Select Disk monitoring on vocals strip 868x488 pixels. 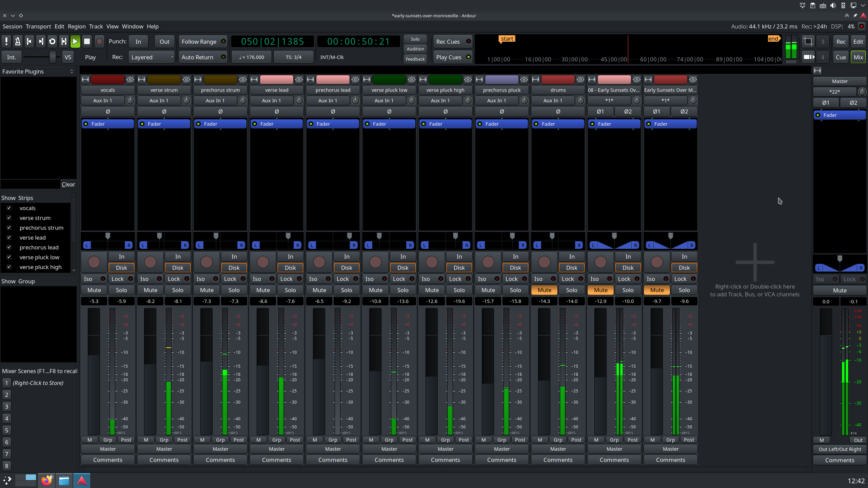[121, 268]
